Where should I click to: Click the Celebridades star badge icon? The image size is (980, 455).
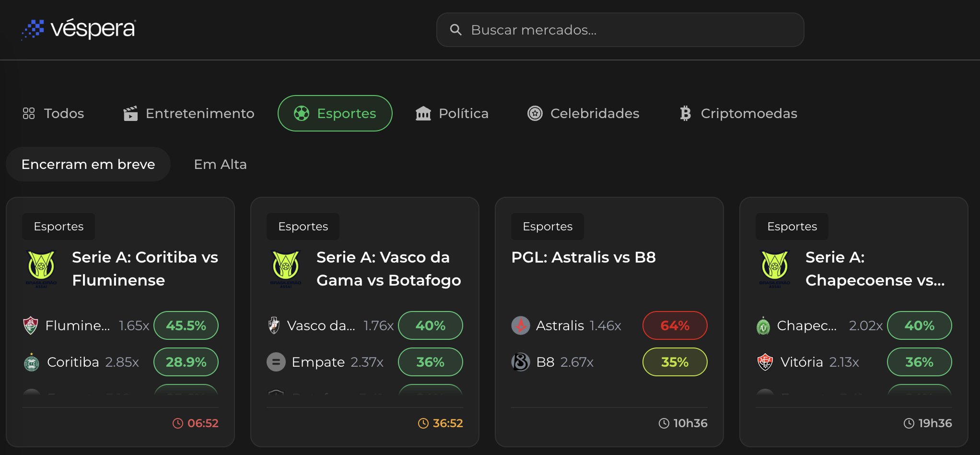(x=534, y=113)
